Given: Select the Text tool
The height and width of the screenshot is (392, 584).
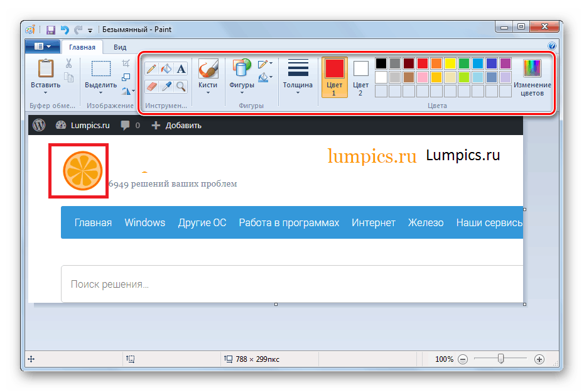Looking at the screenshot, I should click(180, 69).
